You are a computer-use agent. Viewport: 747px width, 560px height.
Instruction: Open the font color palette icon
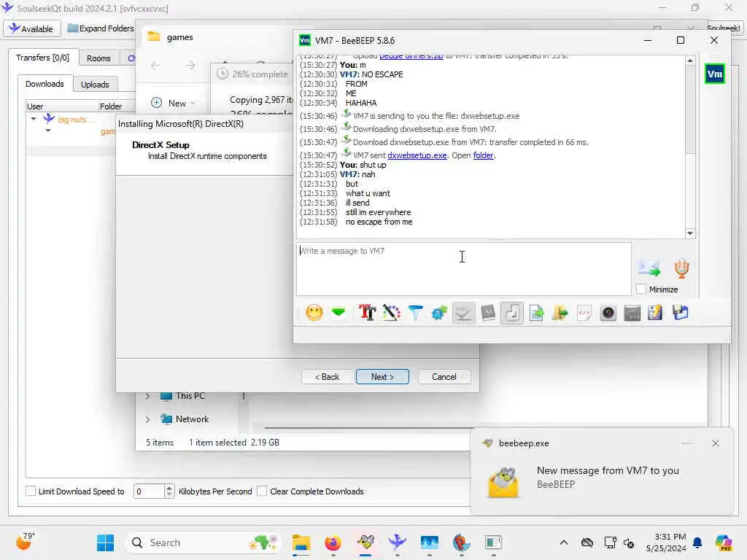click(391, 313)
